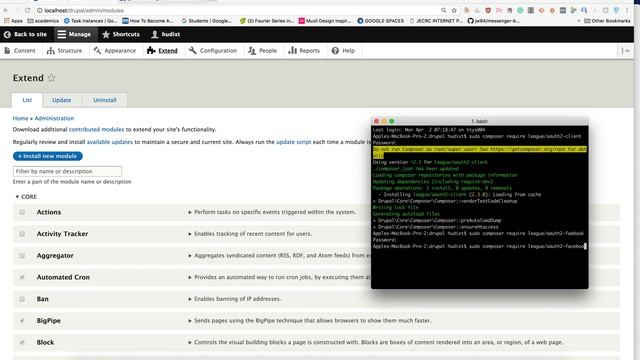Image resolution: width=640 pixels, height=360 pixels.
Task: Open the JECRC INTERNET bookmark
Action: click(436, 21)
